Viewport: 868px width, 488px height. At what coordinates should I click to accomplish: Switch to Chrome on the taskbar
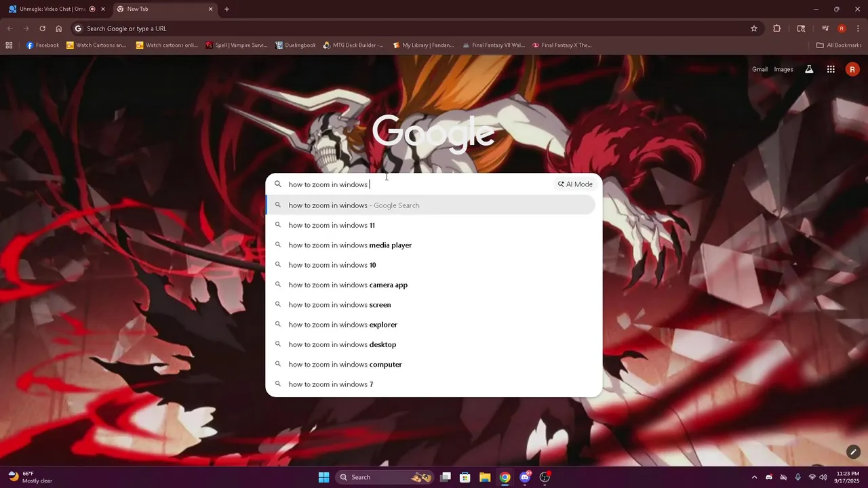[x=505, y=477]
